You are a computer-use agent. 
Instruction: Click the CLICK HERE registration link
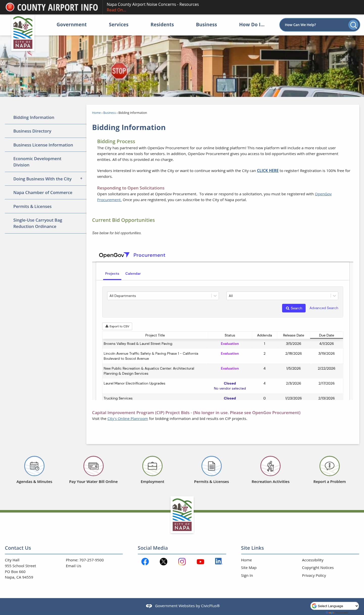click(268, 171)
